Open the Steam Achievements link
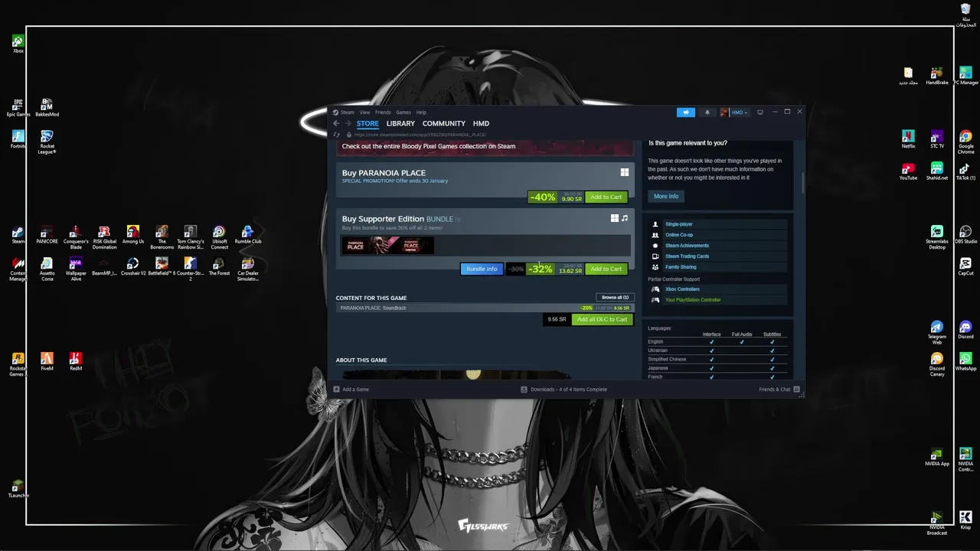Image resolution: width=980 pixels, height=551 pixels. (687, 246)
